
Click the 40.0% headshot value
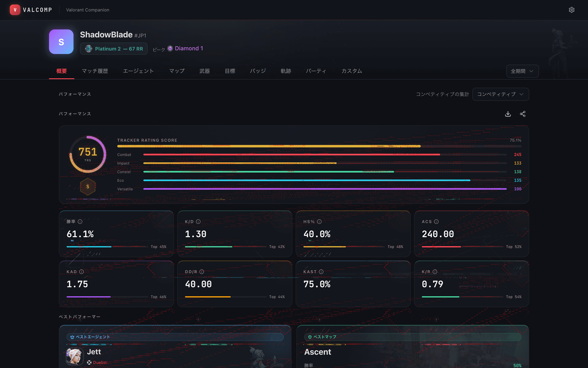pyautogui.click(x=317, y=234)
